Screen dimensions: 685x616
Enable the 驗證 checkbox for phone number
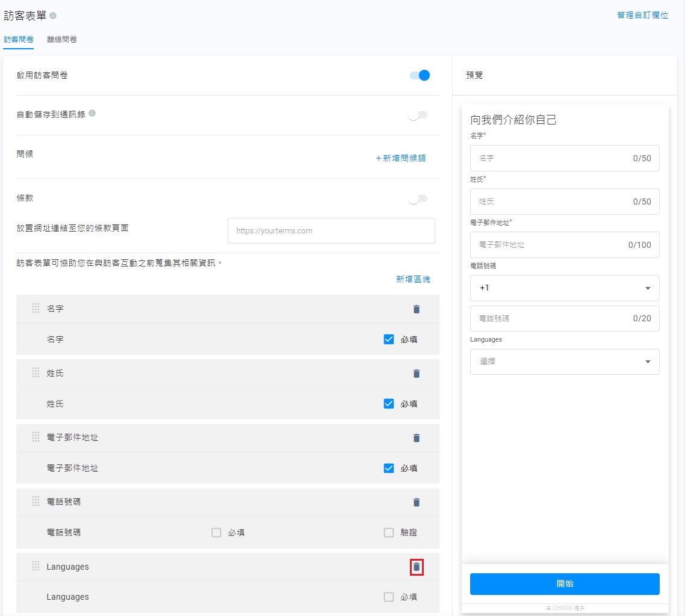pos(389,532)
